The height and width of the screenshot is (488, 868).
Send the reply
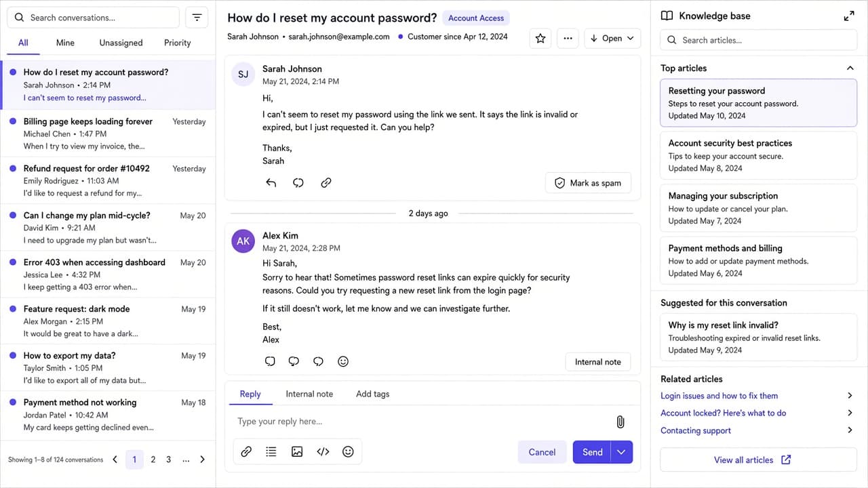point(592,453)
